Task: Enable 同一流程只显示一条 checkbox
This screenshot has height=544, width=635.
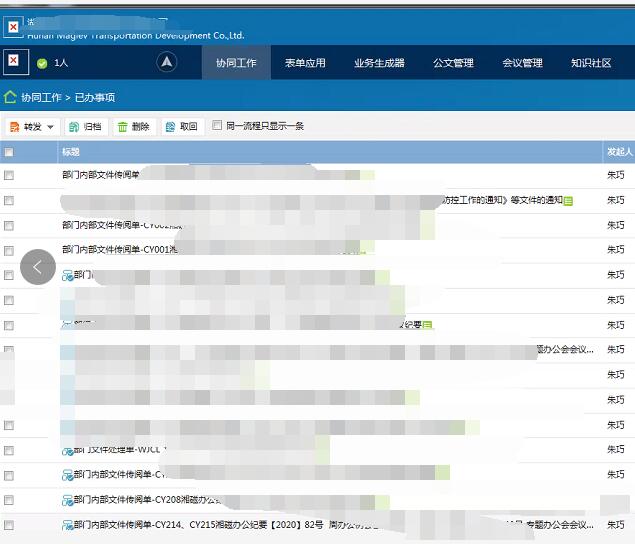Action: point(217,125)
